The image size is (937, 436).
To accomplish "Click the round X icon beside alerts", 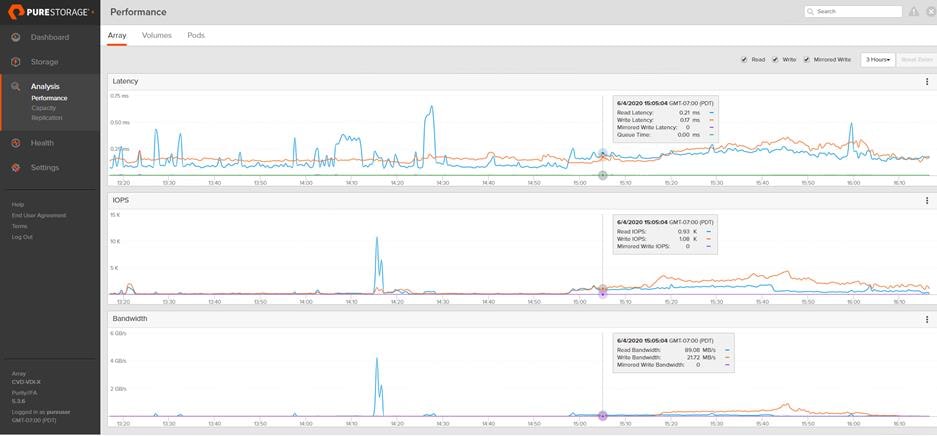I will click(x=931, y=11).
